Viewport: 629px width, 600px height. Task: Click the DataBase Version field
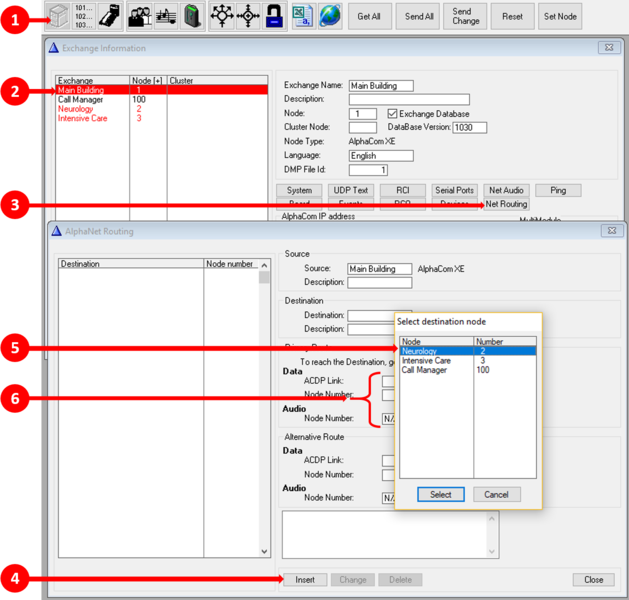coord(470,128)
